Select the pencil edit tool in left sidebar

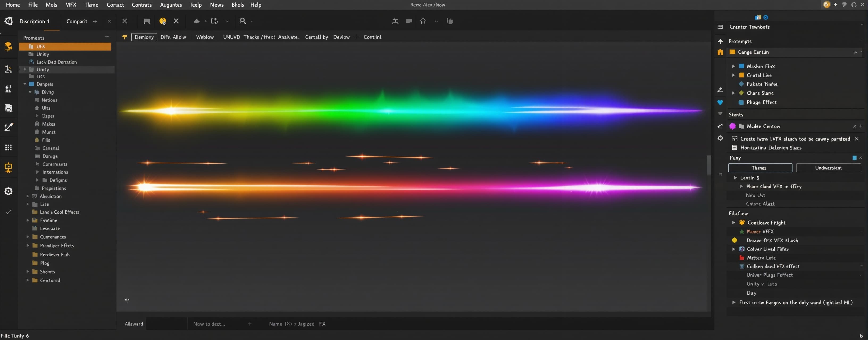point(9,127)
